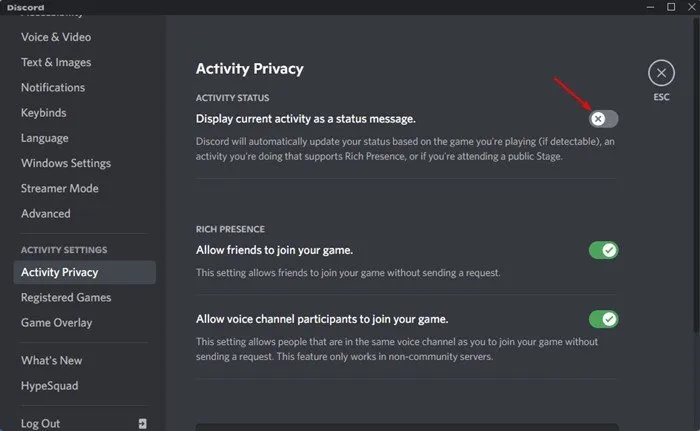This screenshot has width=700, height=431.
Task: Select Activity Privacy in the sidebar
Action: pyautogui.click(x=84, y=272)
